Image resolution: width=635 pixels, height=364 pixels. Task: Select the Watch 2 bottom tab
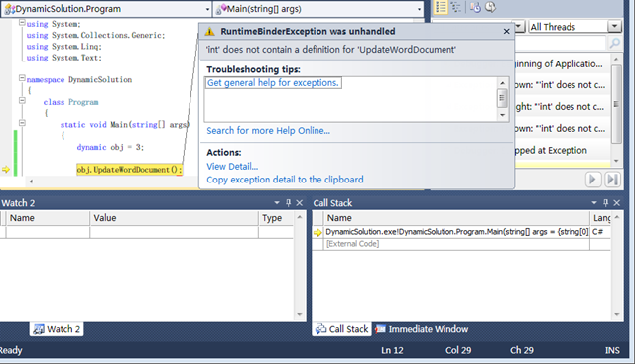click(x=57, y=329)
